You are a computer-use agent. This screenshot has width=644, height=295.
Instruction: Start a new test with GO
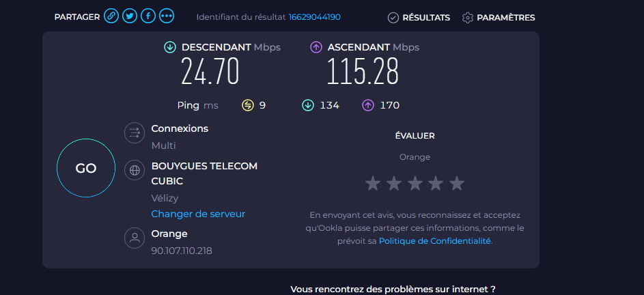point(86,168)
